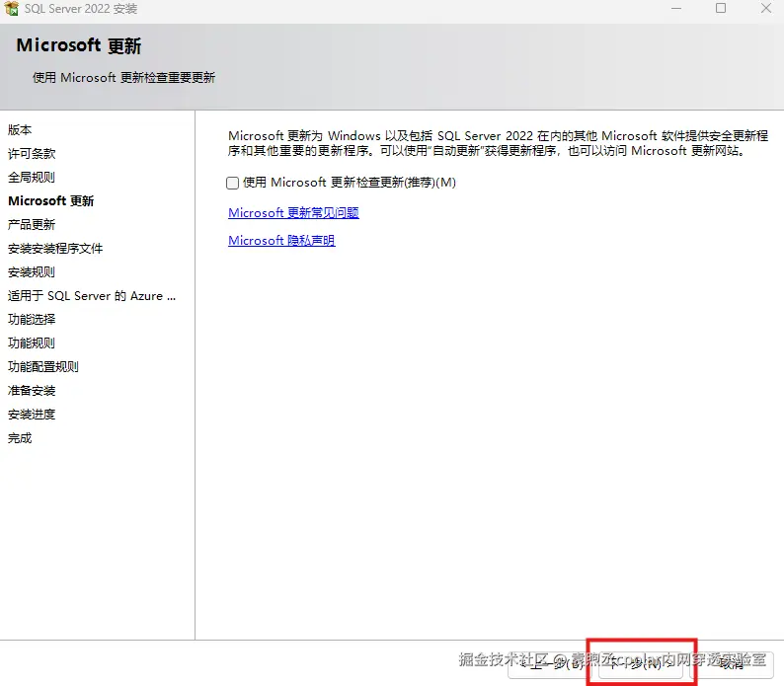Click the SQL Server 2022 安装 window title
The width and height of the screenshot is (784, 686).
pos(81,9)
